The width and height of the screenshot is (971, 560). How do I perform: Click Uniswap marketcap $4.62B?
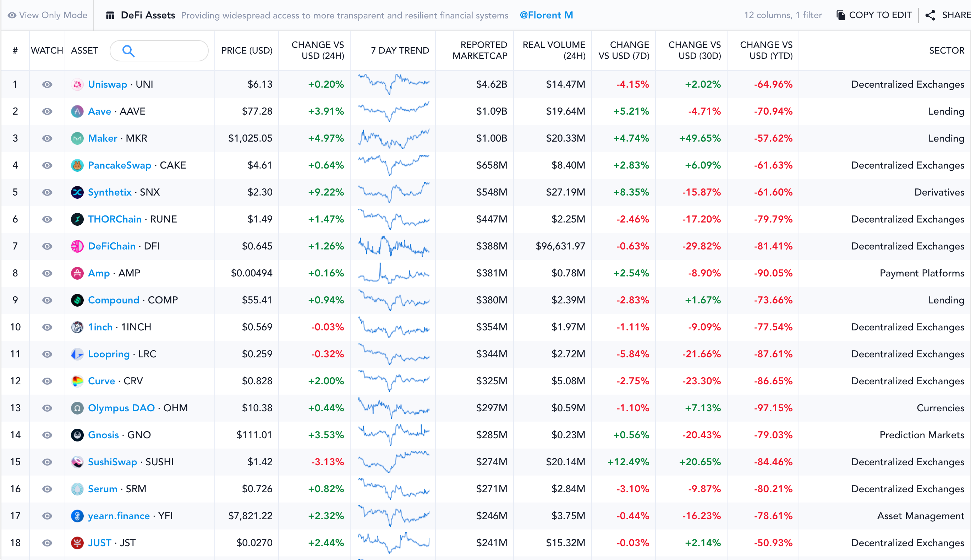tap(492, 84)
